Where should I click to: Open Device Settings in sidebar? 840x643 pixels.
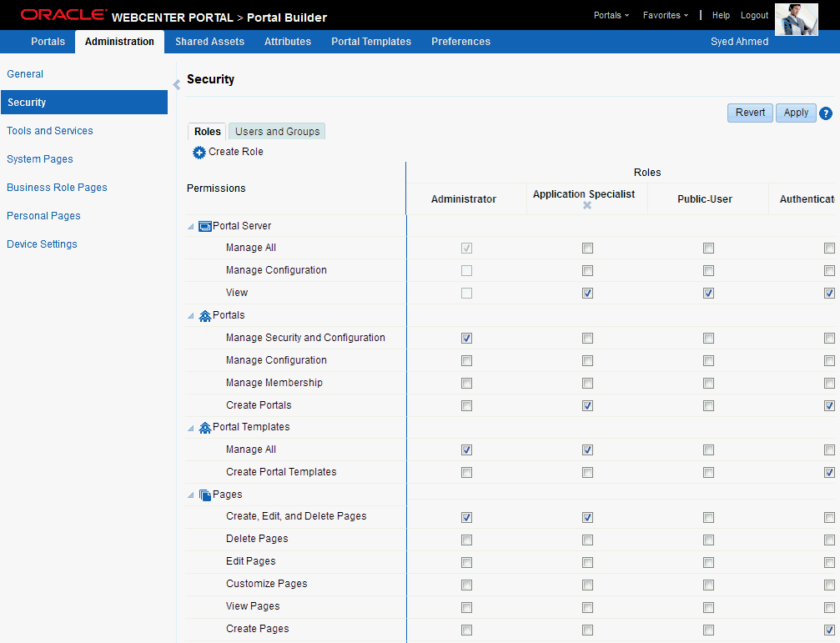42,244
